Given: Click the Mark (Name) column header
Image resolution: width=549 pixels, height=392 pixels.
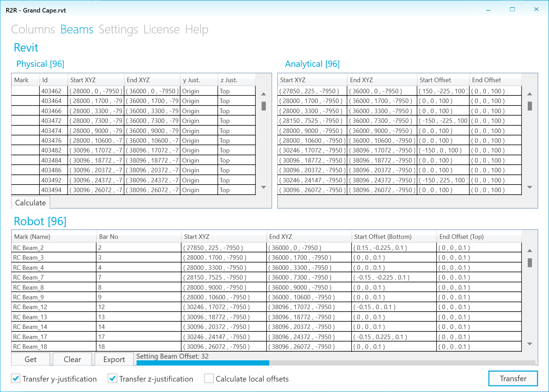Looking at the screenshot, I should pos(54,237).
